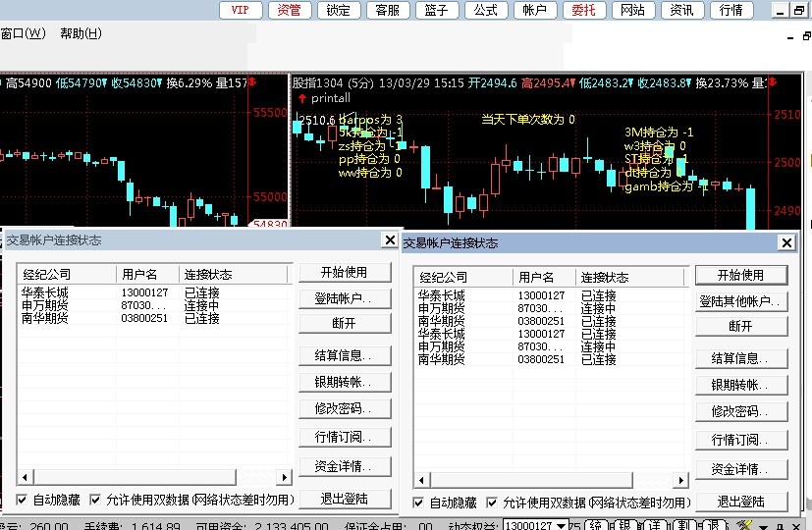
Task: Click the 锁定 toolbar button
Action: [339, 10]
